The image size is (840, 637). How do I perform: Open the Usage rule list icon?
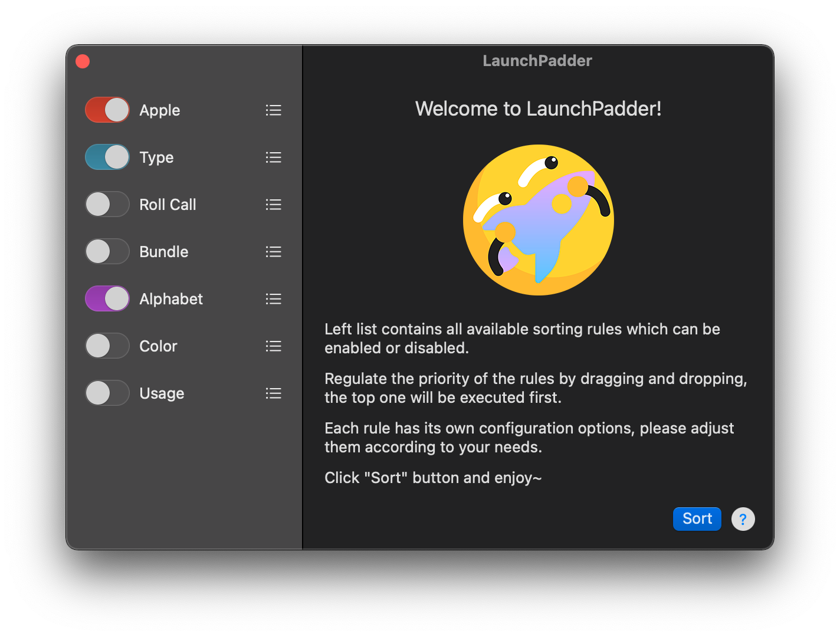tap(273, 393)
